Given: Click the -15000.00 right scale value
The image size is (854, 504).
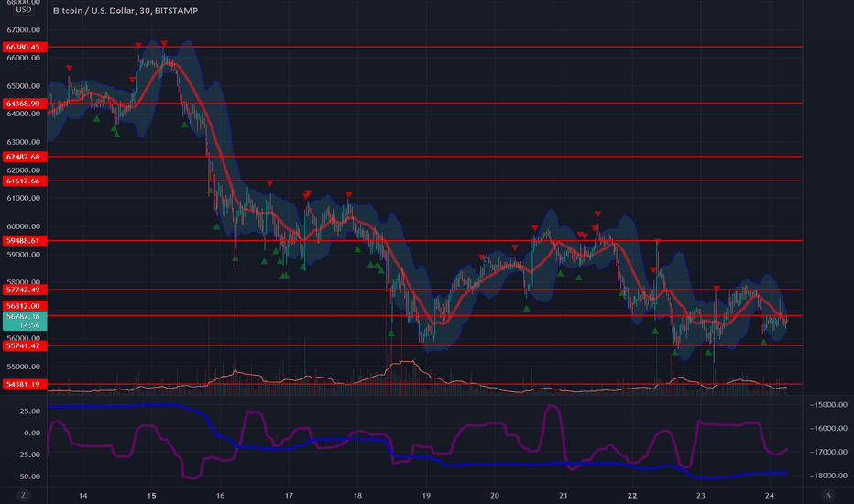Looking at the screenshot, I should click(x=828, y=405).
